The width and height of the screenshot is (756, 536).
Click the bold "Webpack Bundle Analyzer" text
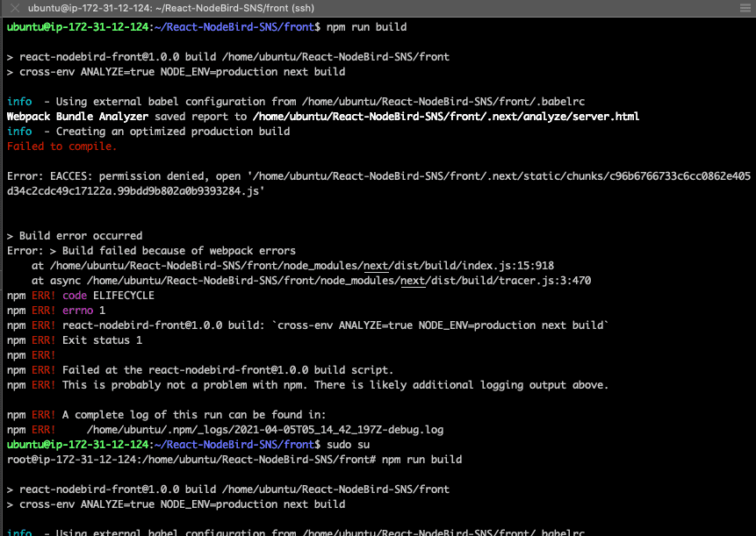78,117
